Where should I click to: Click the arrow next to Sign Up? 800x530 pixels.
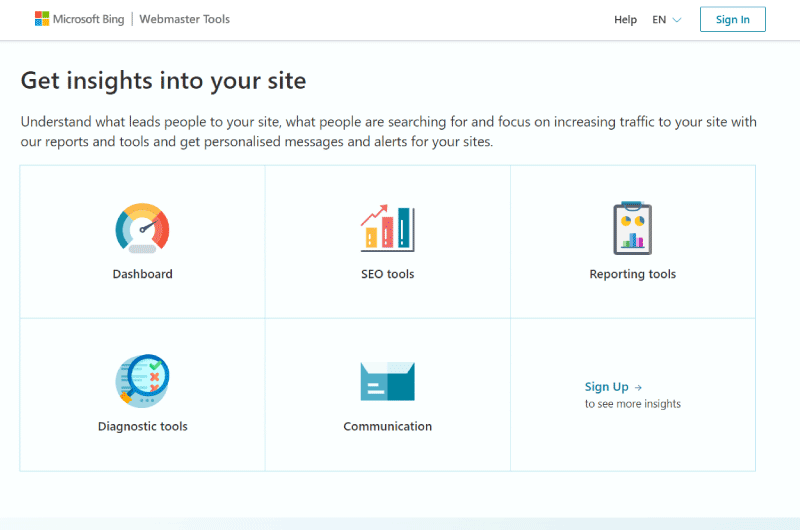pyautogui.click(x=638, y=388)
